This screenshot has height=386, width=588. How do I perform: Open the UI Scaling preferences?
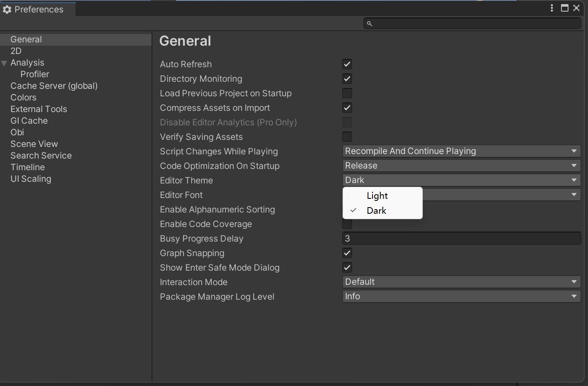[x=31, y=179]
